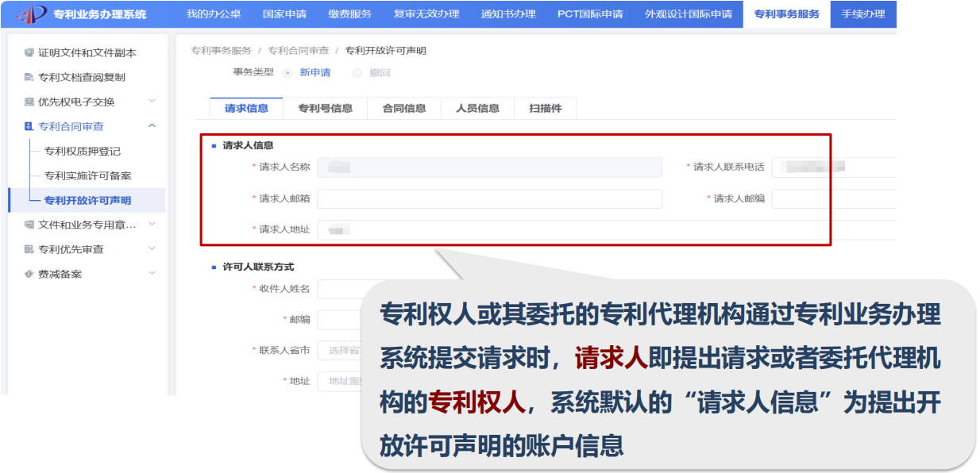Select the 撤回 radio button
This screenshot has height=473, width=980.
357,73
